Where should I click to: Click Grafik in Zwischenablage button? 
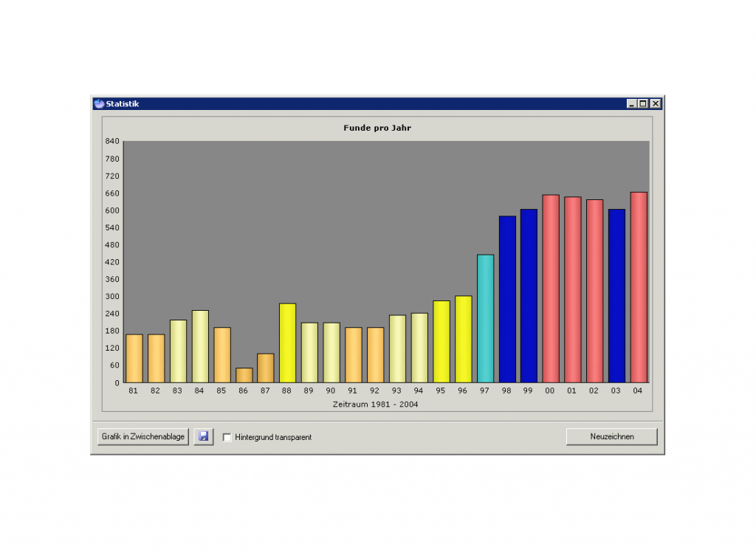coord(142,436)
